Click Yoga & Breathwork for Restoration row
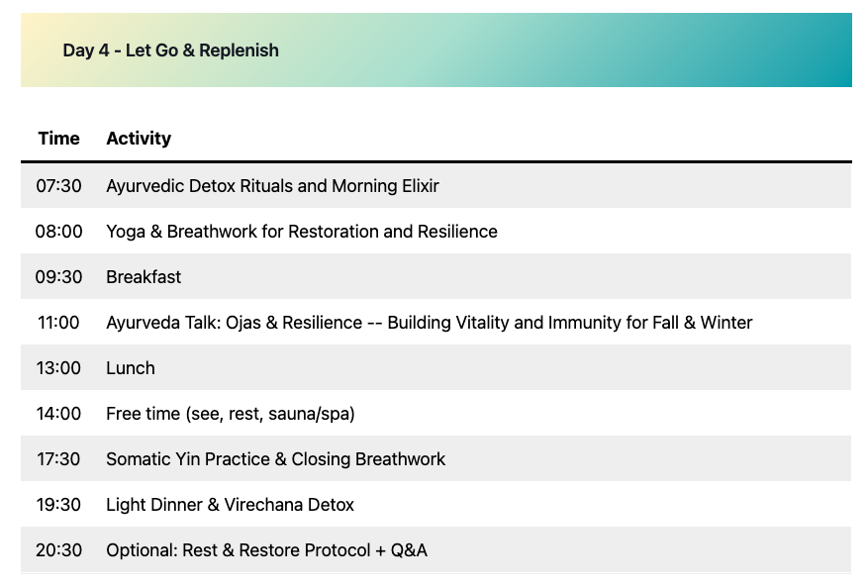 pos(302,232)
